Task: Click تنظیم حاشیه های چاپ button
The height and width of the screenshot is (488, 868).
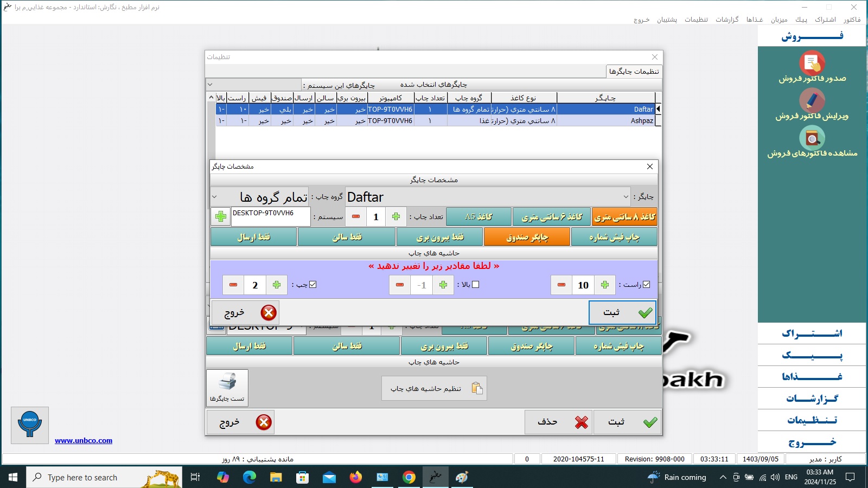Action: pyautogui.click(x=434, y=388)
